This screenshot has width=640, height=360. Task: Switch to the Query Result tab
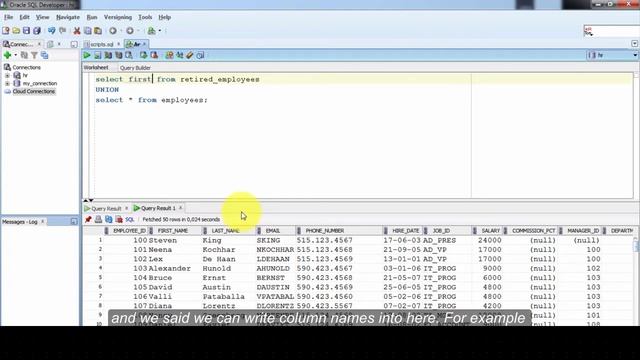tap(106, 208)
